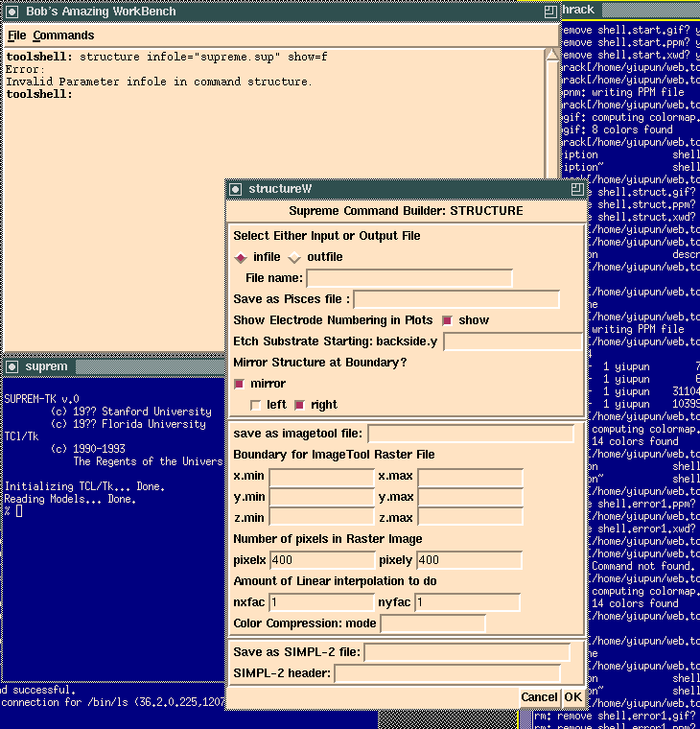
Task: Click the pixelx field containing 400
Action: (322, 560)
